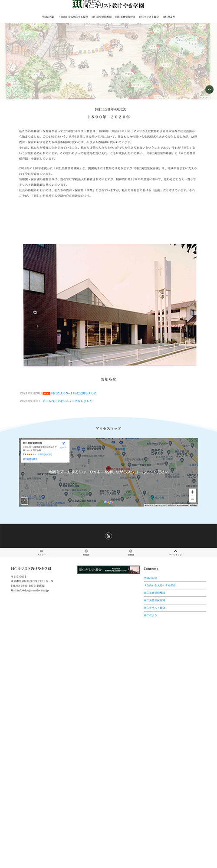The height and width of the screenshot is (868, 217).
Task: Open 学園の方針 in the top navigation
Action: coord(48,17)
